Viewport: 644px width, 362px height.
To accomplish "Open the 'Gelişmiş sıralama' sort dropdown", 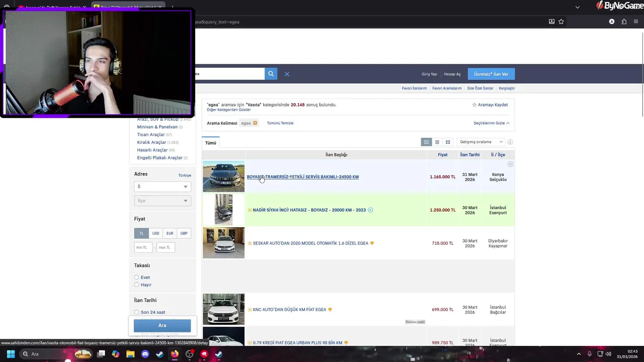I will coord(480,142).
